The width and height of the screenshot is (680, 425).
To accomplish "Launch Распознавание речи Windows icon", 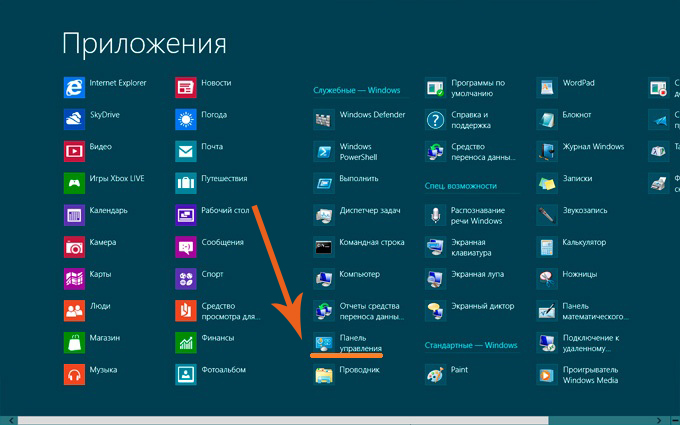I will tap(435, 215).
